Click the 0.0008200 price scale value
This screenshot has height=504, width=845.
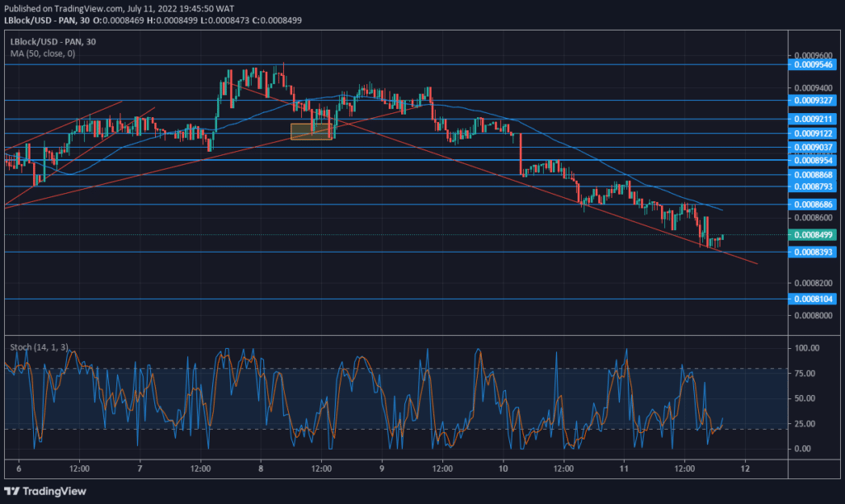[x=813, y=283]
